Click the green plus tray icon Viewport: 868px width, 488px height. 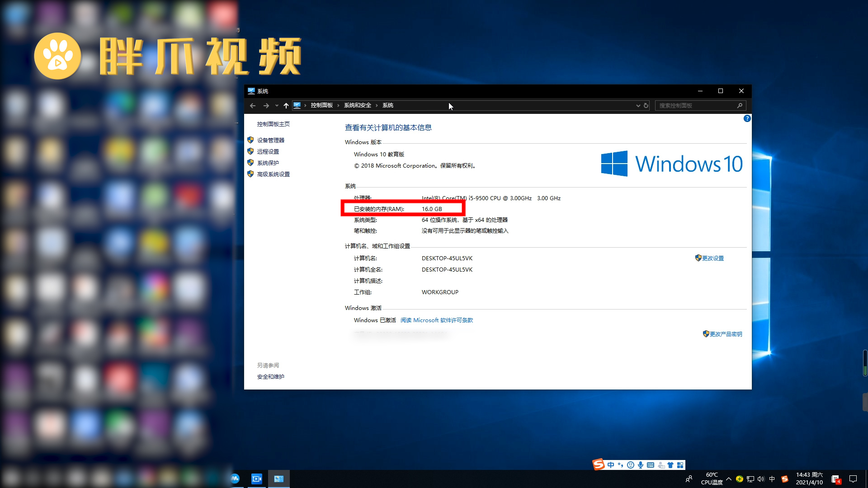click(x=740, y=479)
